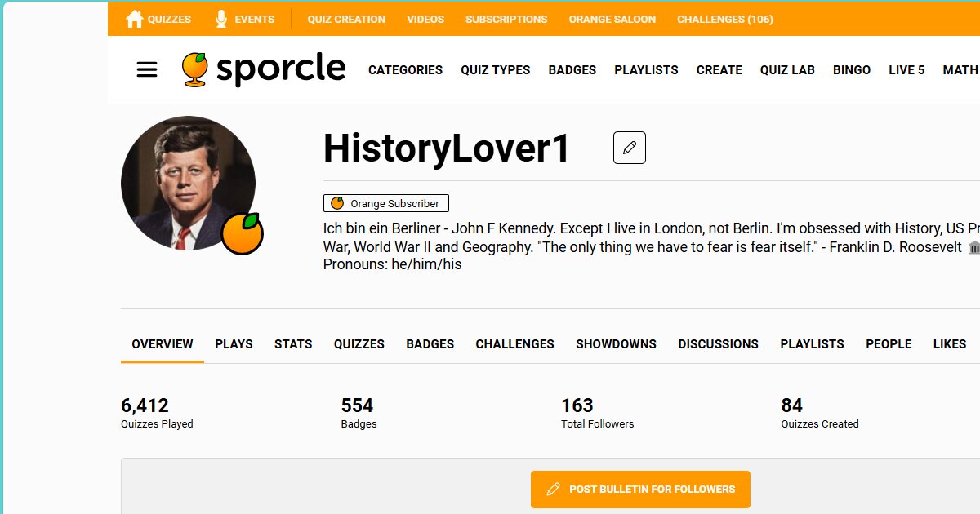Post Bulletin for Followers
Image resolution: width=980 pixels, height=514 pixels.
640,490
